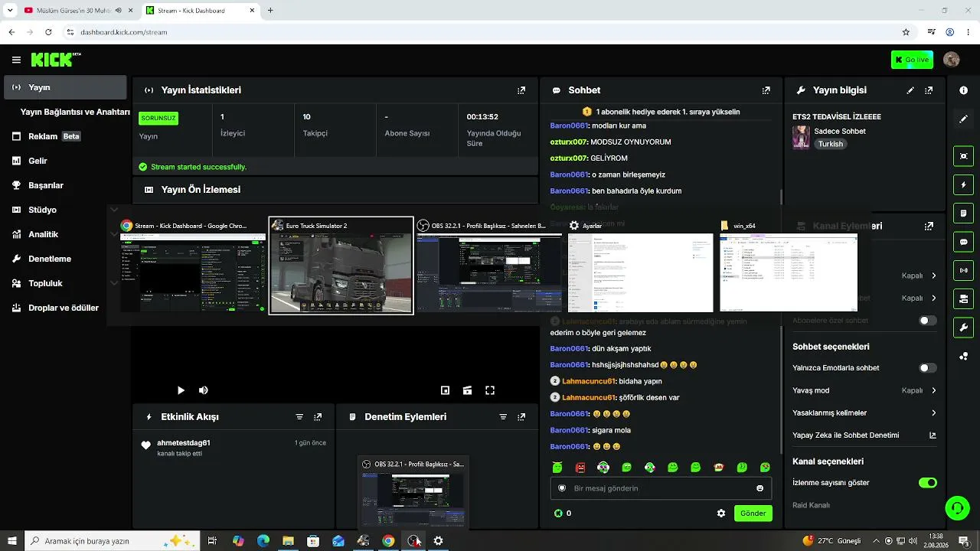
Task: Disable İzlenme sayısını göster switch
Action: [927, 483]
